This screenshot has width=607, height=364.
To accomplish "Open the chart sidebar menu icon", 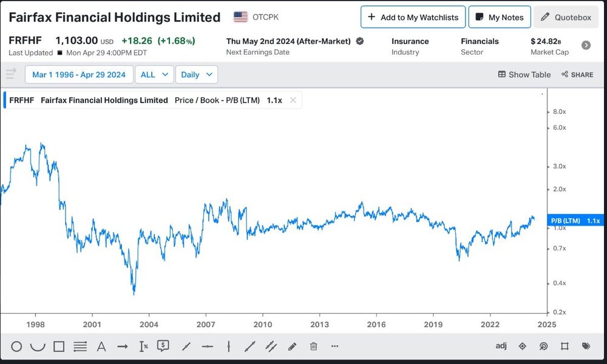I will coord(11,73).
